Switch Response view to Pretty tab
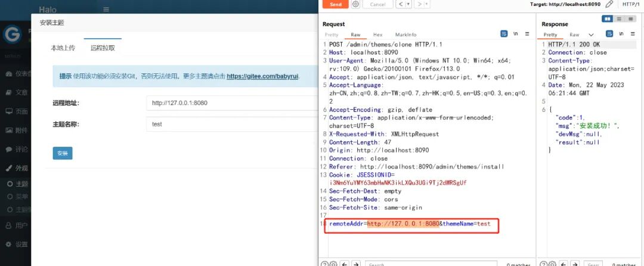The height and width of the screenshot is (266, 644). point(550,35)
